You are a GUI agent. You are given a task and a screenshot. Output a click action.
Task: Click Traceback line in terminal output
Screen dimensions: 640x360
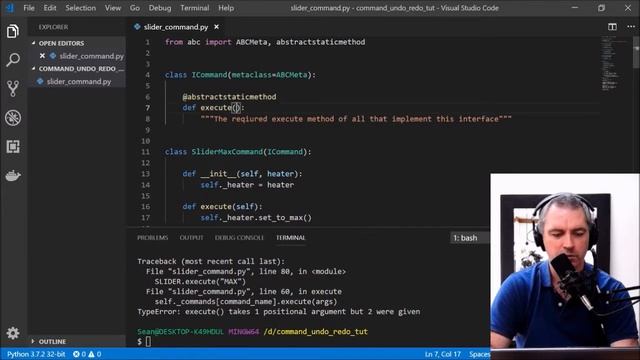click(211, 262)
